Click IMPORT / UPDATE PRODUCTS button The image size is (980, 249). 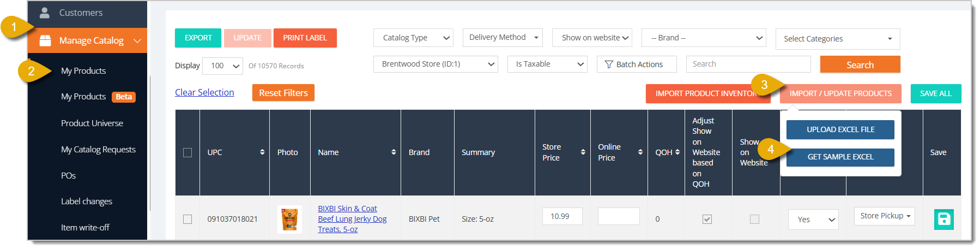pyautogui.click(x=840, y=93)
